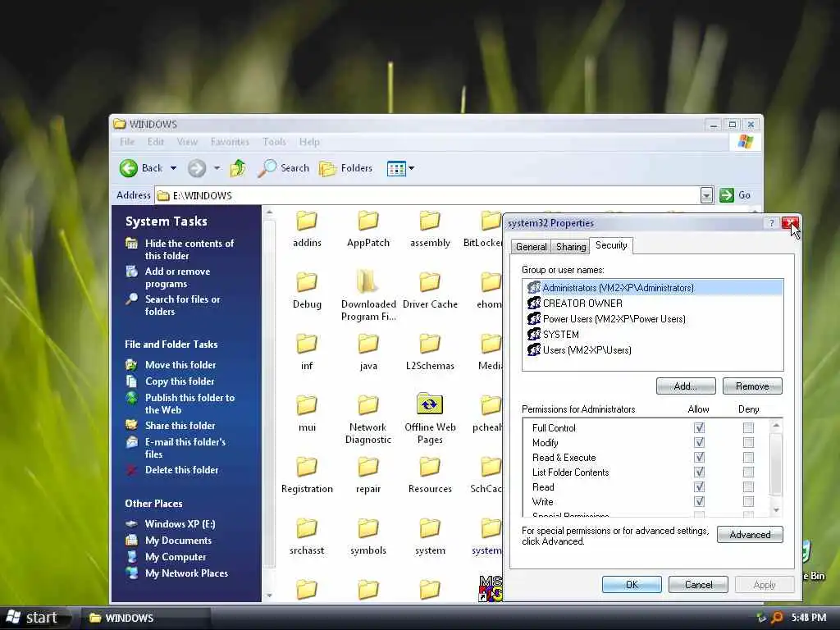Select the AppPatch folder icon
Screen dimensions: 840x630
[x=368, y=221]
